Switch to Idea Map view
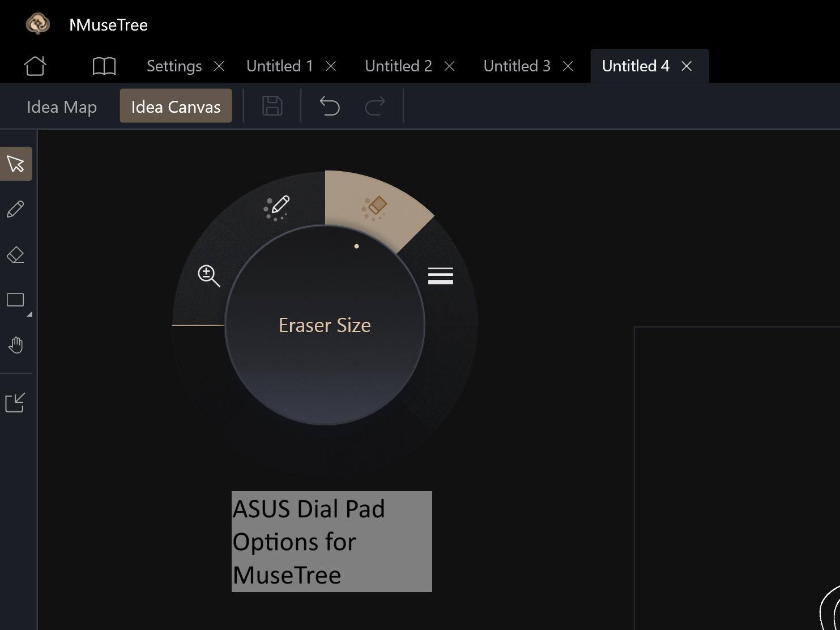840x630 pixels. [62, 107]
